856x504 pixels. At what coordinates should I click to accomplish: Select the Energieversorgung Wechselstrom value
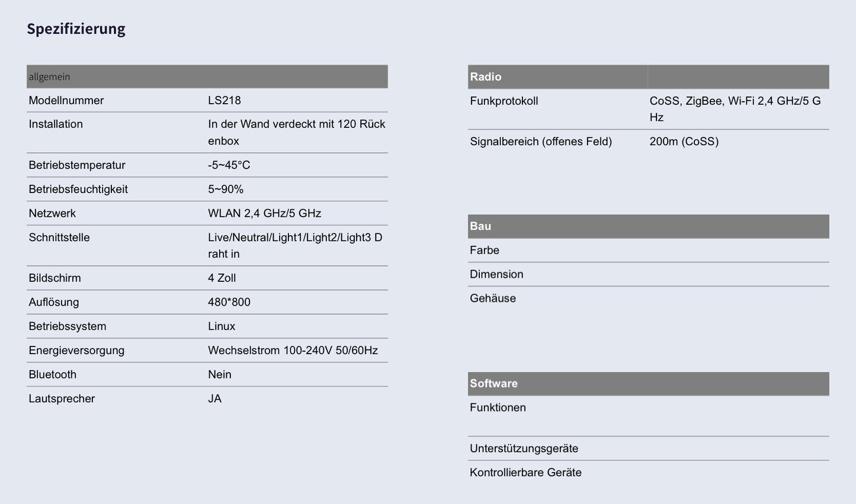pyautogui.click(x=293, y=351)
